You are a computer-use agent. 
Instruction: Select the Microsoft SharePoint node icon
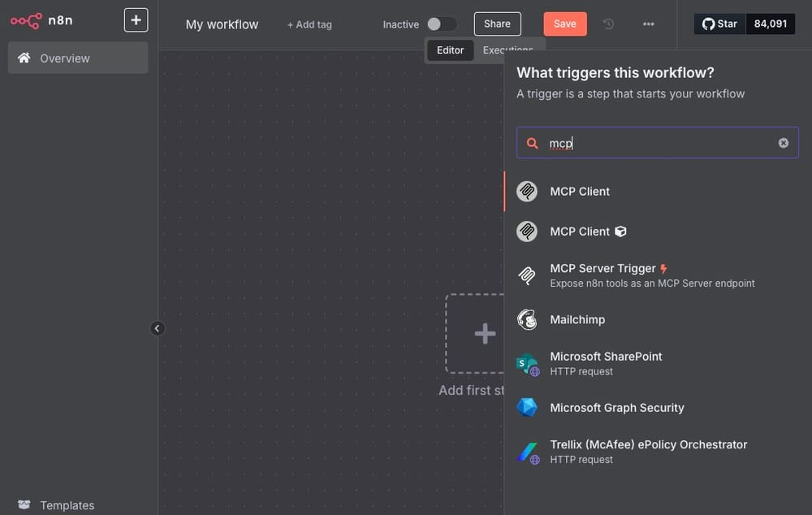(527, 363)
